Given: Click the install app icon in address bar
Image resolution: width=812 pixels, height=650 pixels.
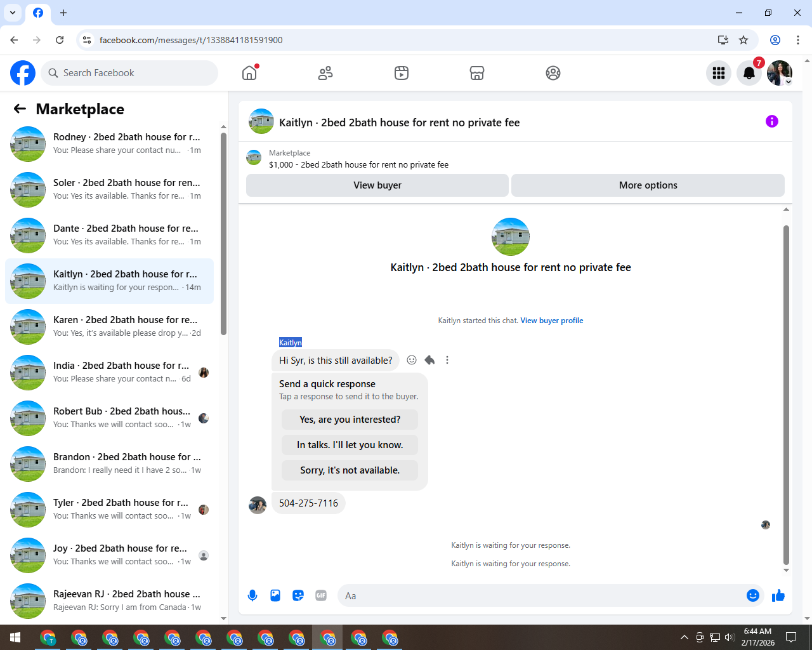Looking at the screenshot, I should pos(723,40).
